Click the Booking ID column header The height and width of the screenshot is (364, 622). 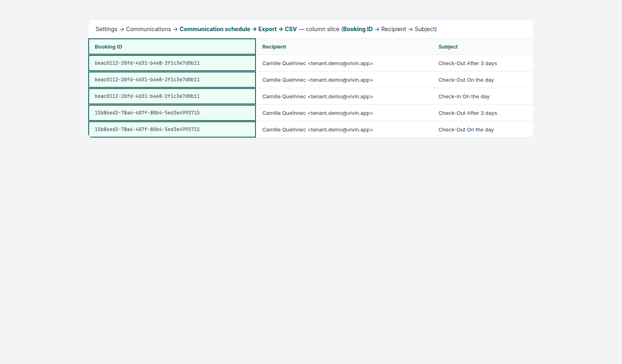click(172, 47)
